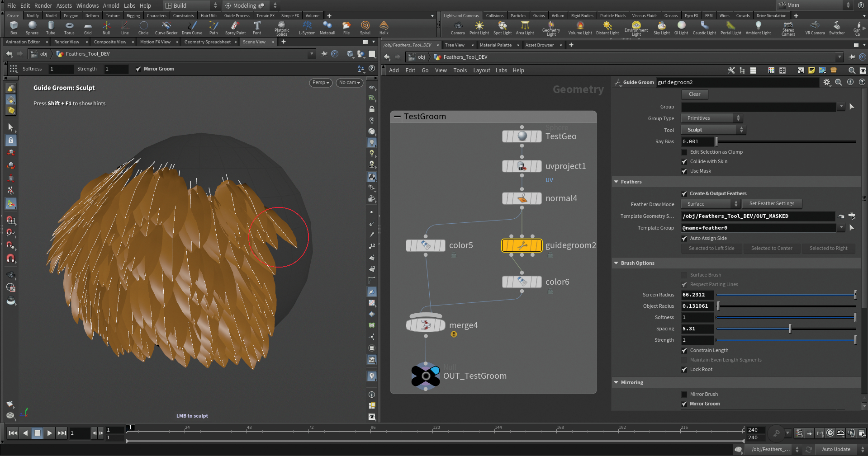Image resolution: width=868 pixels, height=456 pixels.
Task: Open the parameter gear menu for guidegroom2
Action: 827,82
